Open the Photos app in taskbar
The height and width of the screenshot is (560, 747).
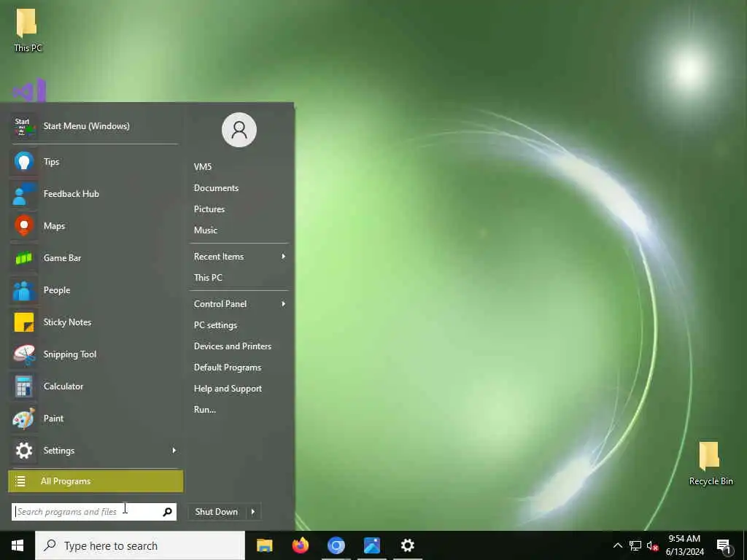point(371,545)
